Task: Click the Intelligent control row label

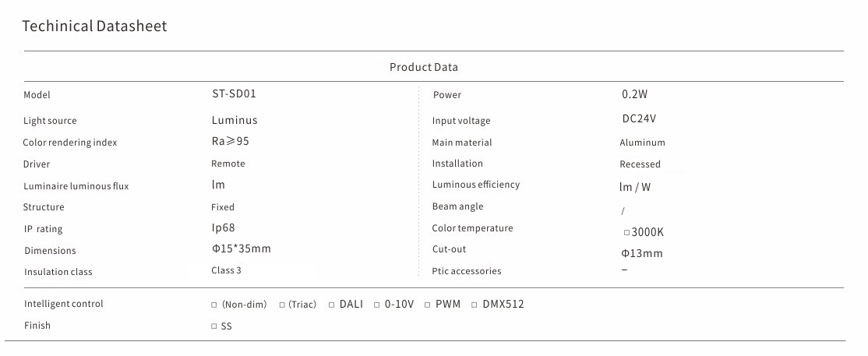Action: [x=63, y=304]
